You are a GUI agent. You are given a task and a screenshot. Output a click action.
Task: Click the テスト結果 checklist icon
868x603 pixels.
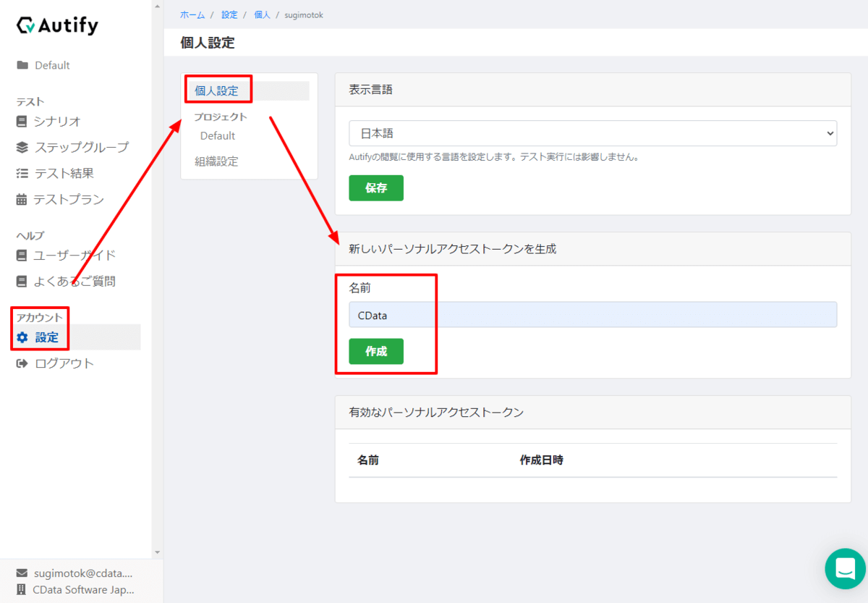[22, 173]
